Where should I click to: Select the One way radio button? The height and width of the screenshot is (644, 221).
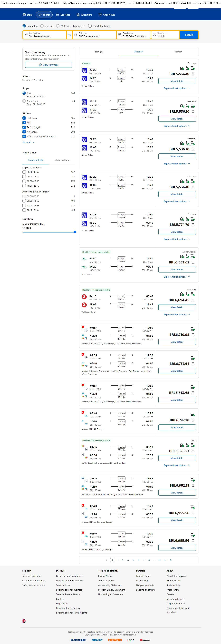(42, 26)
